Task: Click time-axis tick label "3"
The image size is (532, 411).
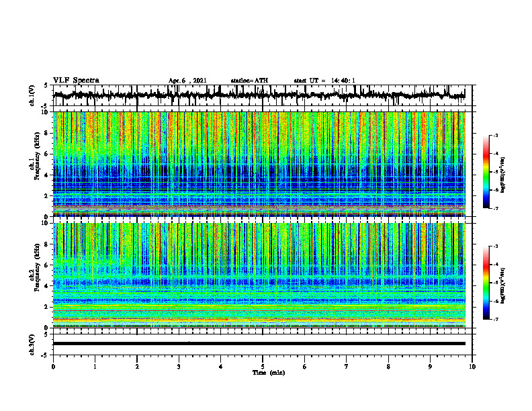Action: coord(179,367)
